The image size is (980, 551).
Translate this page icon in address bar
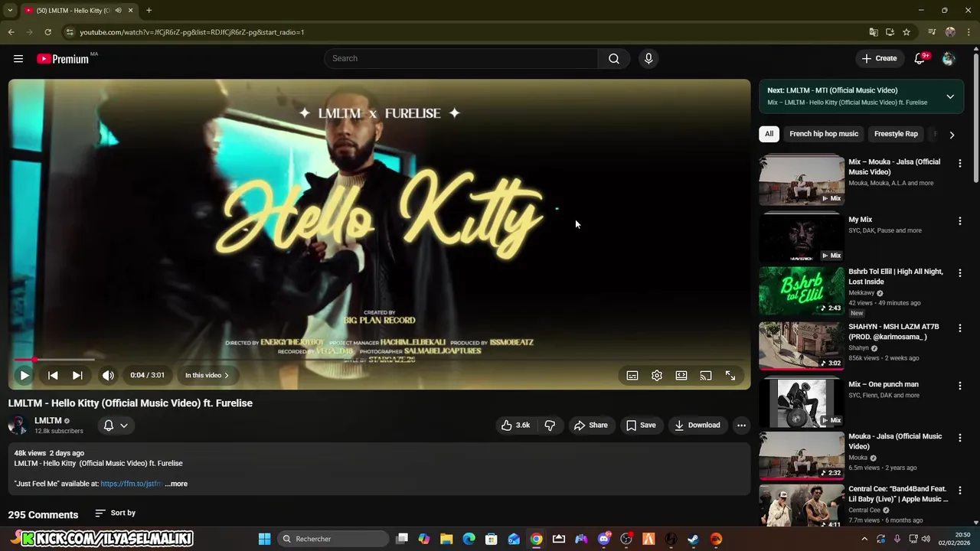[874, 32]
